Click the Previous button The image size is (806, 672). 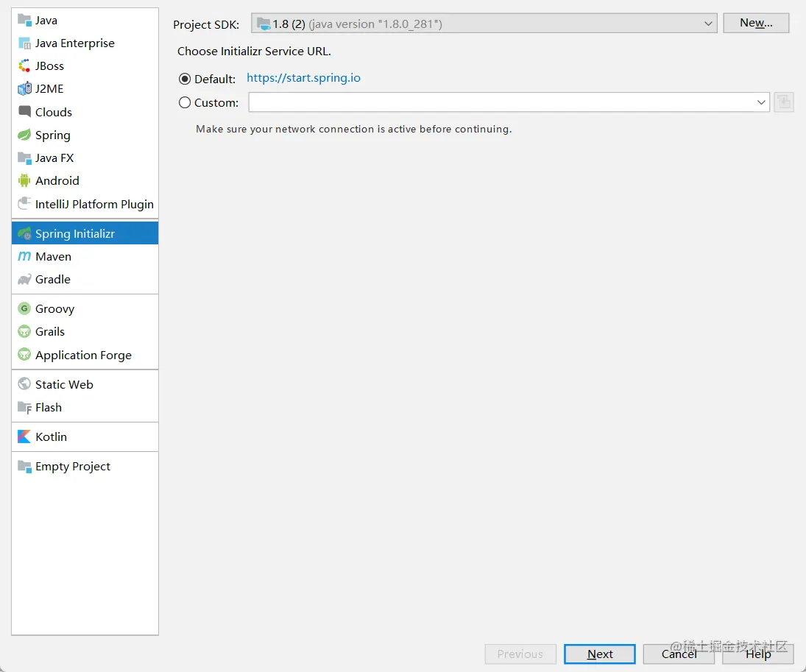click(520, 654)
